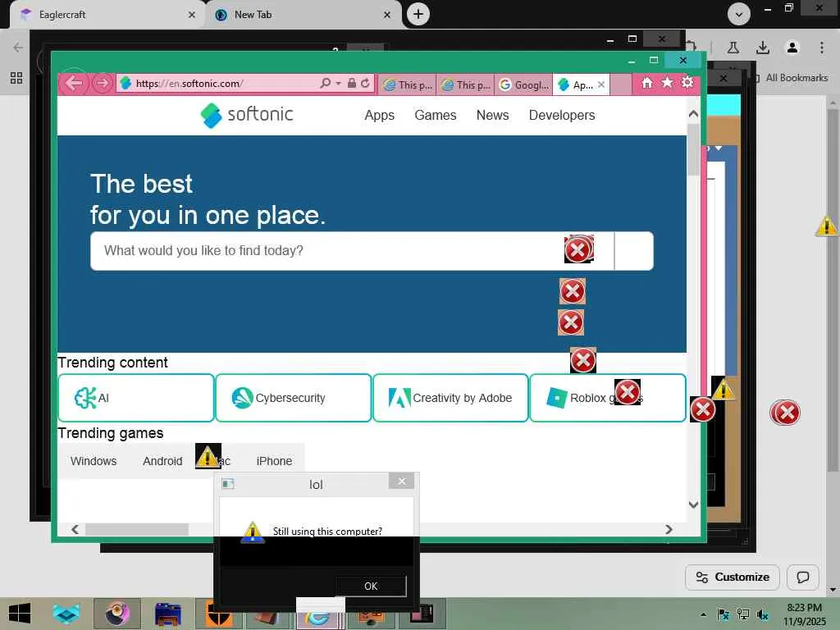This screenshot has width=840, height=630.
Task: Open a new Chrome tab with plus
Action: pyautogui.click(x=418, y=14)
